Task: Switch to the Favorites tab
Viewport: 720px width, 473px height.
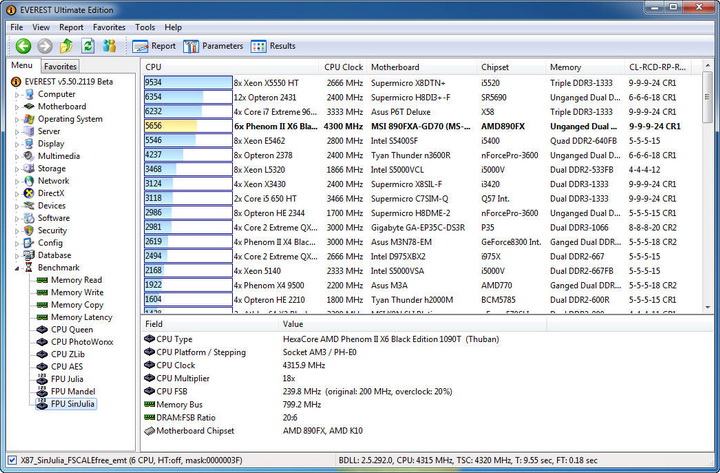Action: [60, 66]
